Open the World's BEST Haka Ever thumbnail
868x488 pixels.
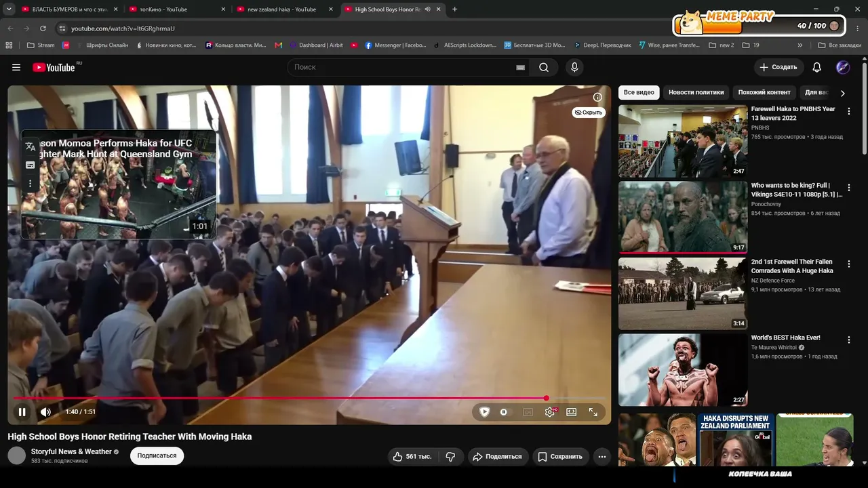coord(683,370)
